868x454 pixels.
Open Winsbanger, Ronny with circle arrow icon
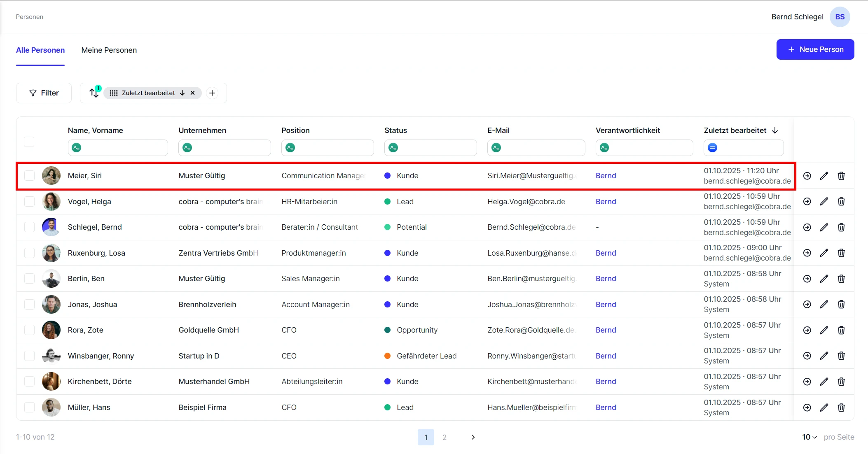pyautogui.click(x=807, y=356)
